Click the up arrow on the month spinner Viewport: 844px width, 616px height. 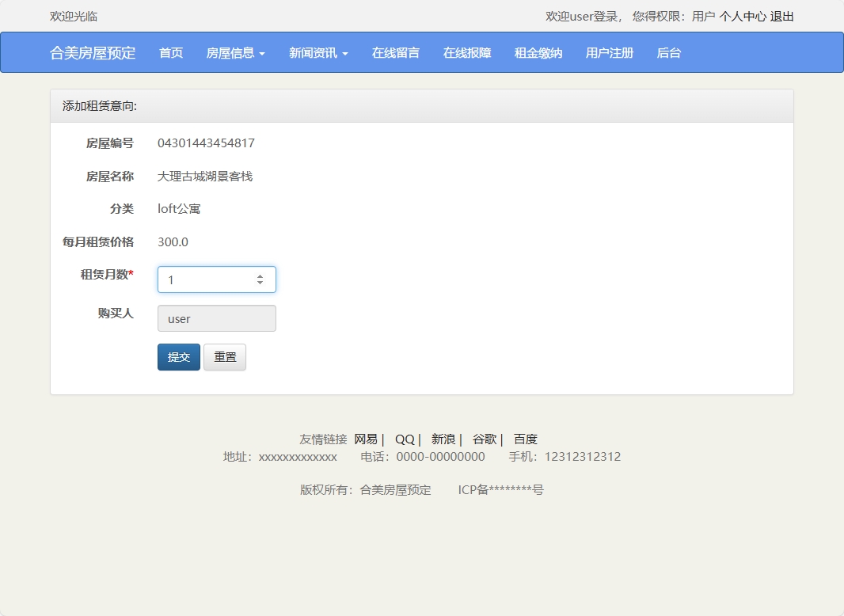(260, 275)
